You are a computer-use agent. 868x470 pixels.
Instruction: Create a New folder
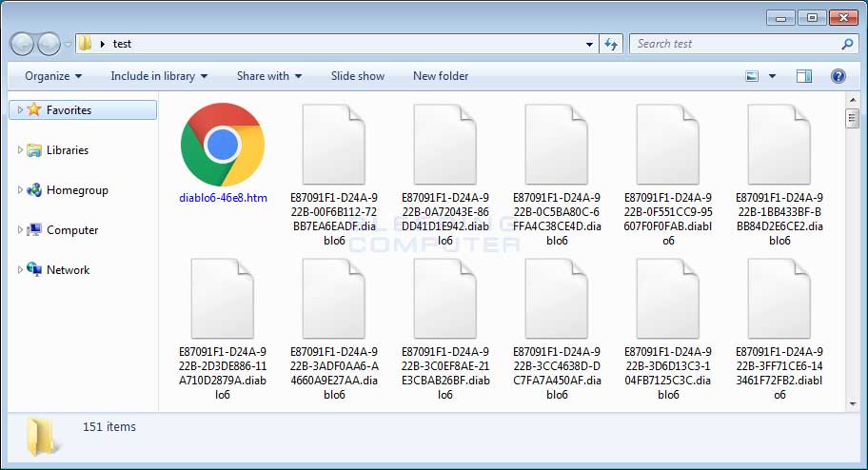[x=441, y=76]
